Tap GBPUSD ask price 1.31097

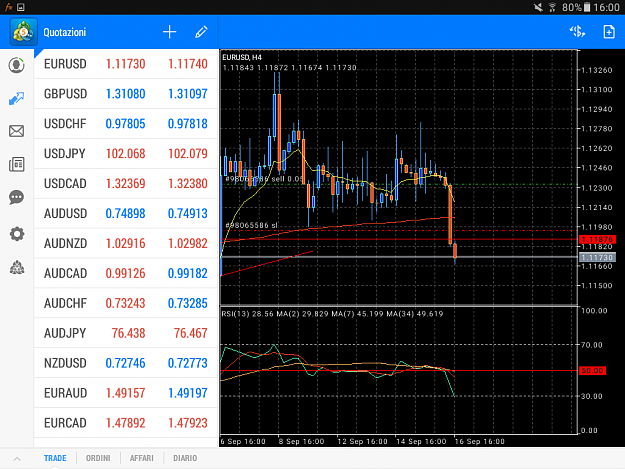pyautogui.click(x=188, y=94)
